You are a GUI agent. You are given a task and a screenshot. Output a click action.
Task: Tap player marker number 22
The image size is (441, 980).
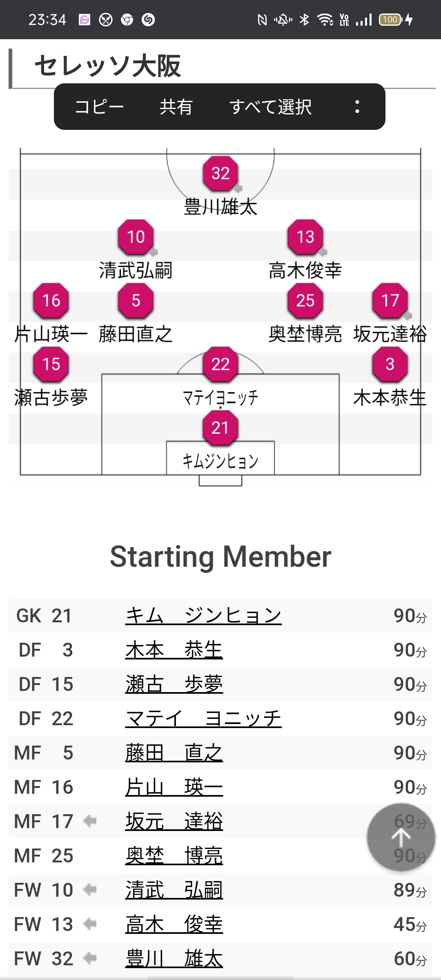pyautogui.click(x=220, y=364)
